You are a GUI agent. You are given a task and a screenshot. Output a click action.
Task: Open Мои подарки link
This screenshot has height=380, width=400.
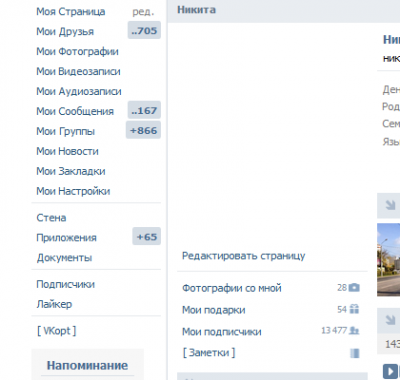click(x=214, y=310)
